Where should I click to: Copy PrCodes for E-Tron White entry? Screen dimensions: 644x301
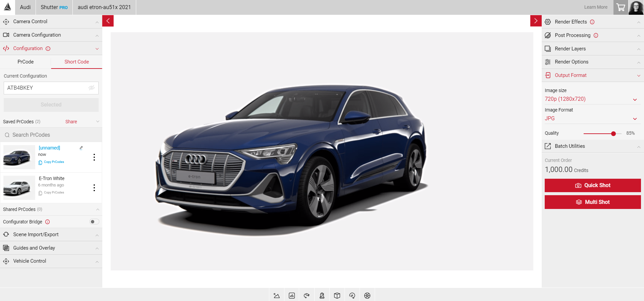(51, 192)
